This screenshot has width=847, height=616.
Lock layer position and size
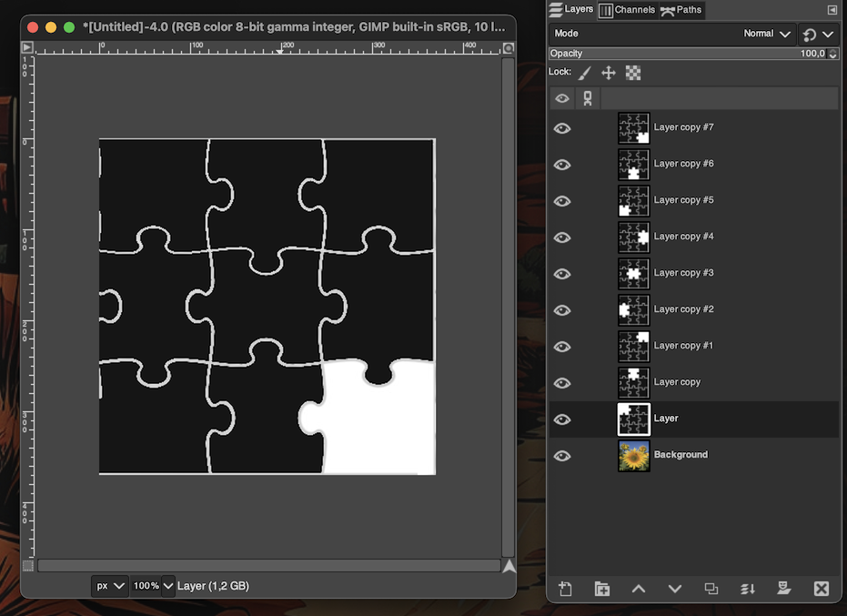(x=609, y=73)
